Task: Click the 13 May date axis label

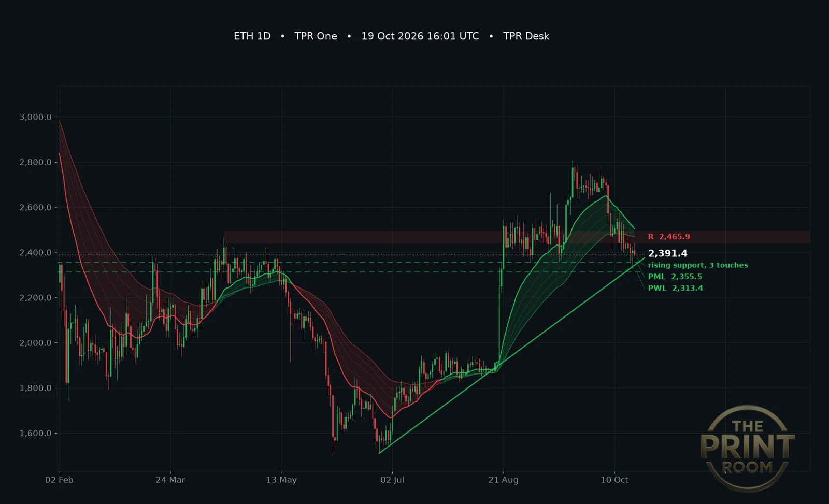Action: 281,480
